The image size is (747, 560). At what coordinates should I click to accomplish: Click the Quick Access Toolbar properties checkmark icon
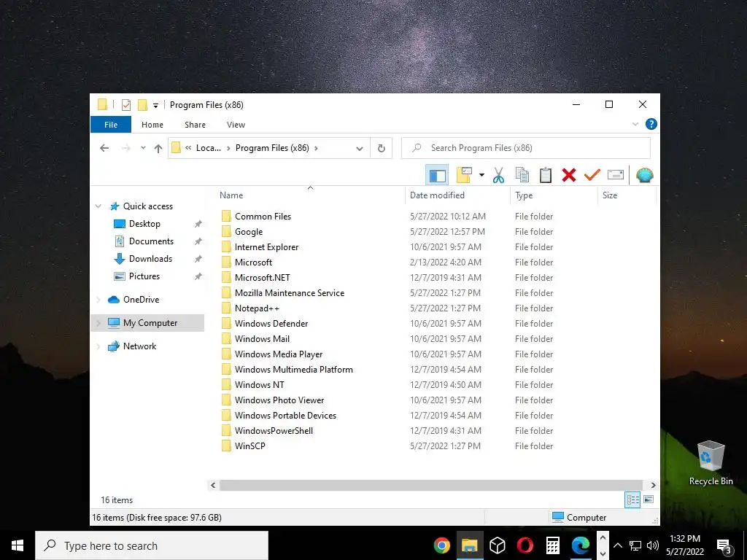coord(126,105)
